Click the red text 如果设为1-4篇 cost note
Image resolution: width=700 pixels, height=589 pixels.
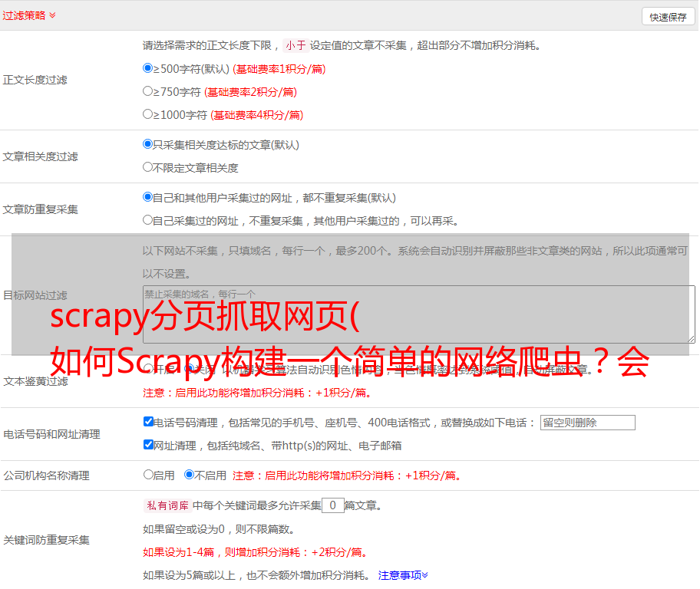pos(256,552)
